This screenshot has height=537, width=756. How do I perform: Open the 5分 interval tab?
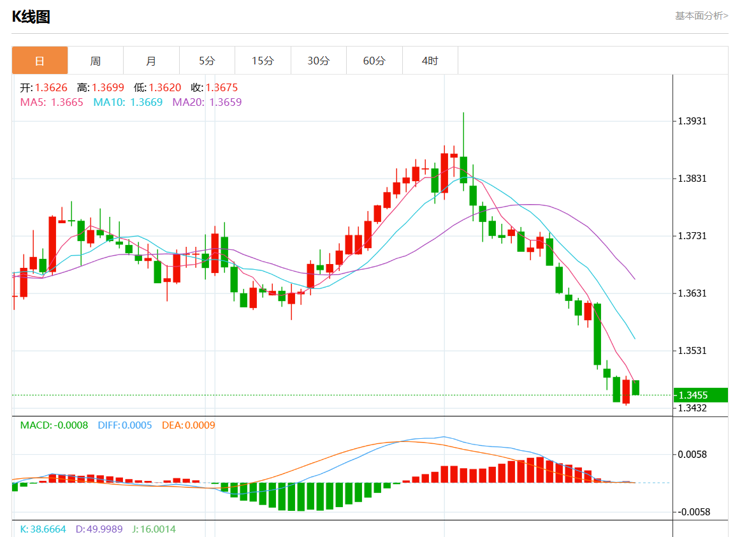click(207, 61)
